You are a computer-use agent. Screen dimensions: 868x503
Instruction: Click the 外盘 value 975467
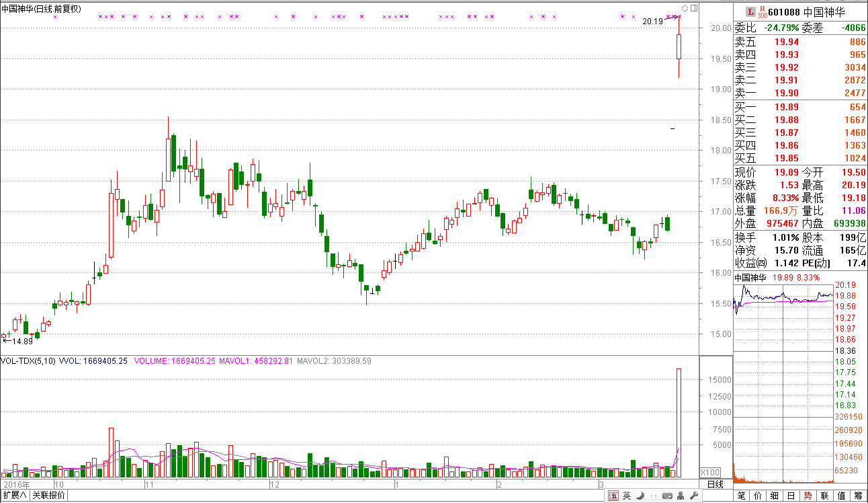[783, 224]
